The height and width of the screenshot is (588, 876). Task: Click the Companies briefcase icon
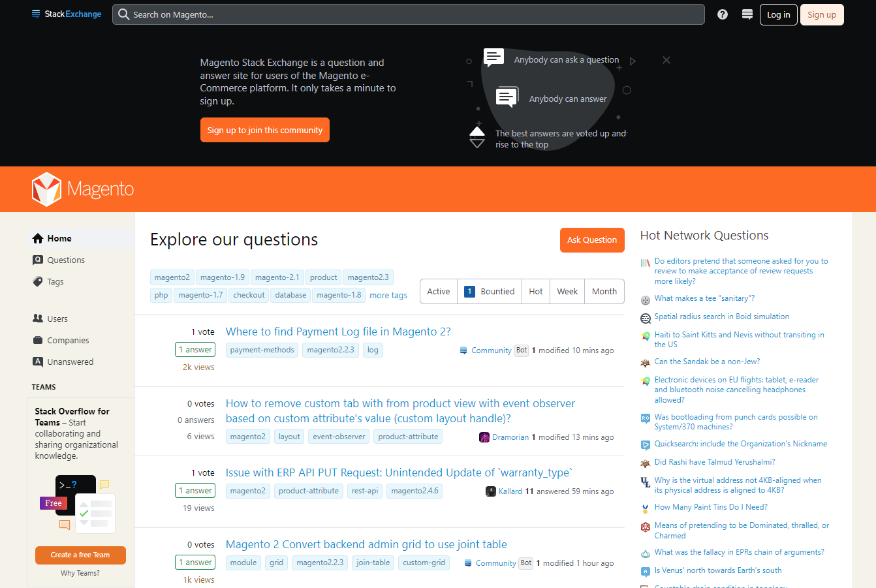(x=38, y=340)
